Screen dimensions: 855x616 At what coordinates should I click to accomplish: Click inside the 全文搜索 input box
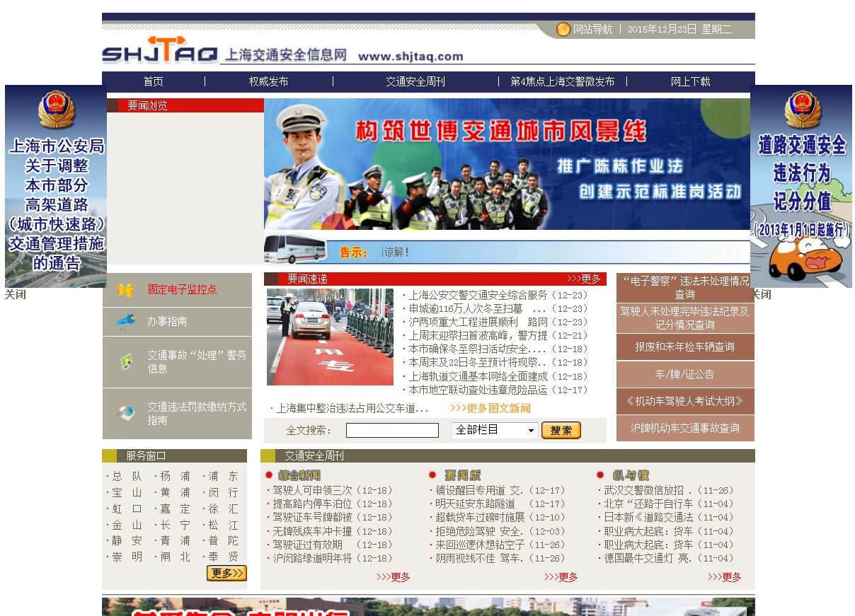[391, 430]
